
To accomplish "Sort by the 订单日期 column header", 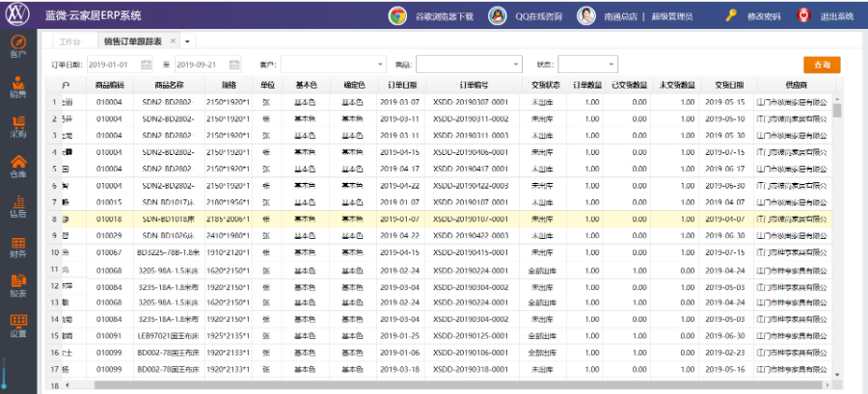I will tap(402, 85).
